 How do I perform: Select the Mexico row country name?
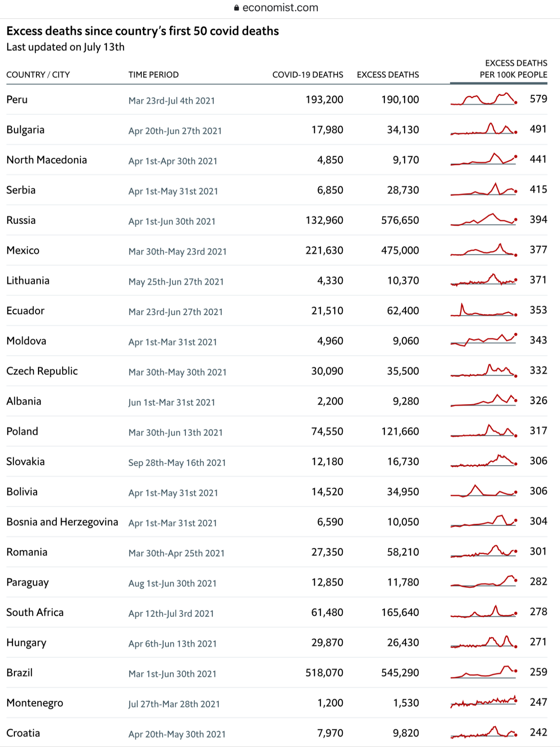(23, 251)
